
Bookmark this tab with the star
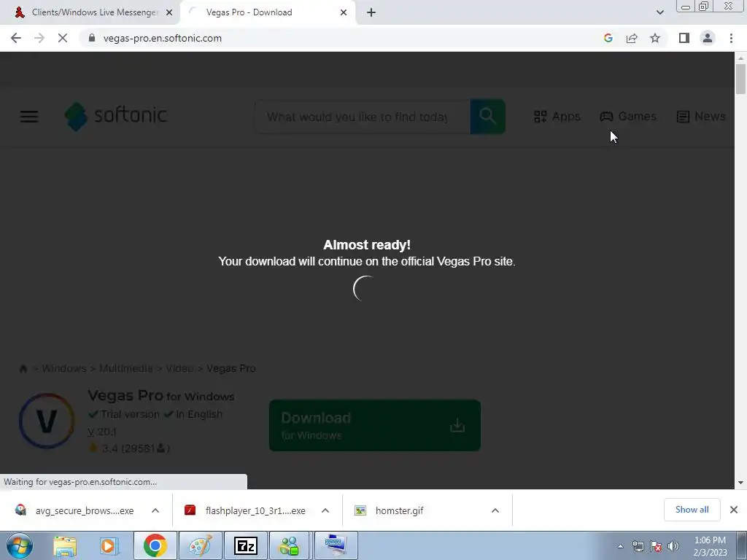pyautogui.click(x=655, y=38)
